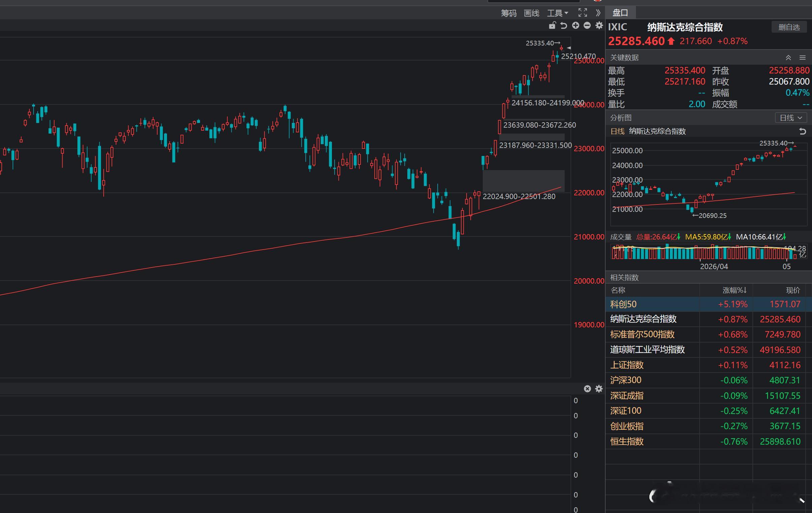
Task: Click the IXIC ticker symbol
Action: click(617, 27)
